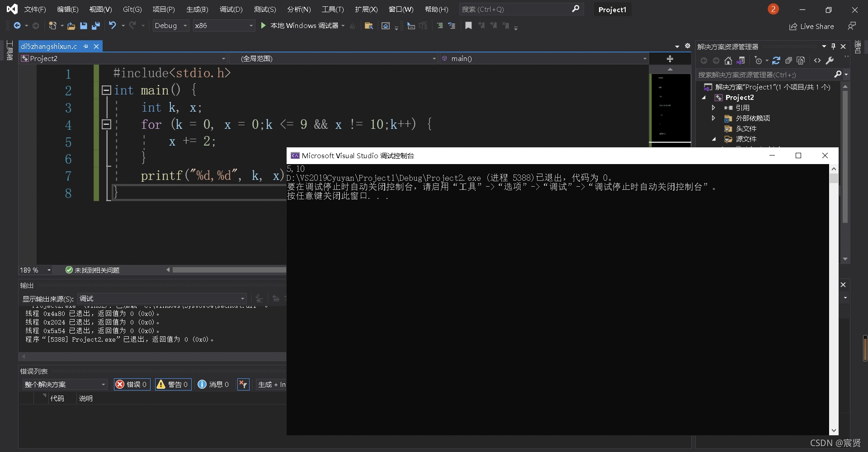
Task: Click the Solution Explorer vertical scrollbar
Action: 845,157
